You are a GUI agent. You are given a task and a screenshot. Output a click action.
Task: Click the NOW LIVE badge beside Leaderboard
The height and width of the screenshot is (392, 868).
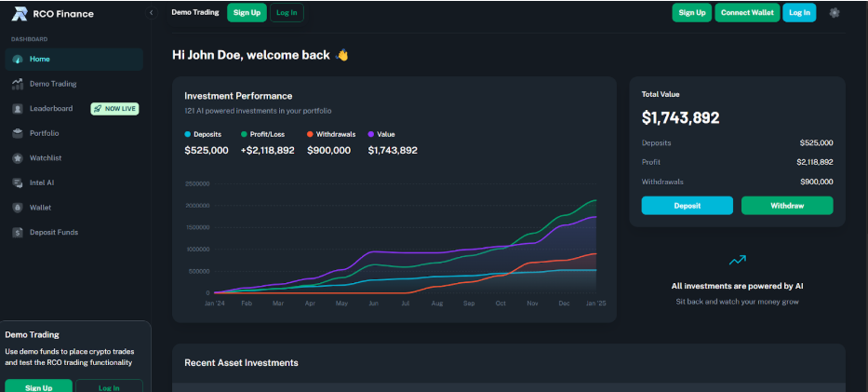[114, 109]
